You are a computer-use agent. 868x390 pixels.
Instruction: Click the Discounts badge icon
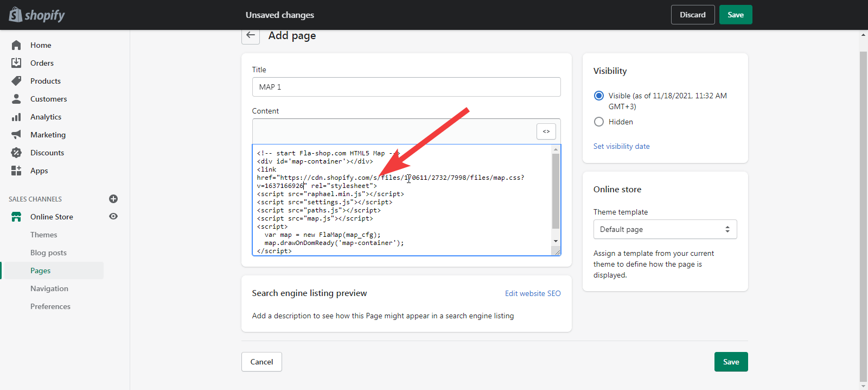point(16,153)
